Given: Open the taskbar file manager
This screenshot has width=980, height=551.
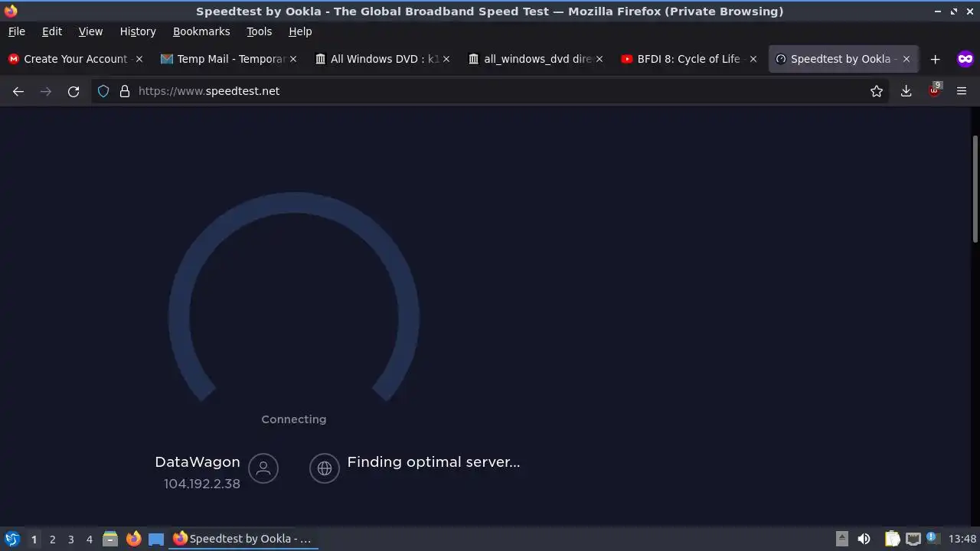Looking at the screenshot, I should (110, 539).
